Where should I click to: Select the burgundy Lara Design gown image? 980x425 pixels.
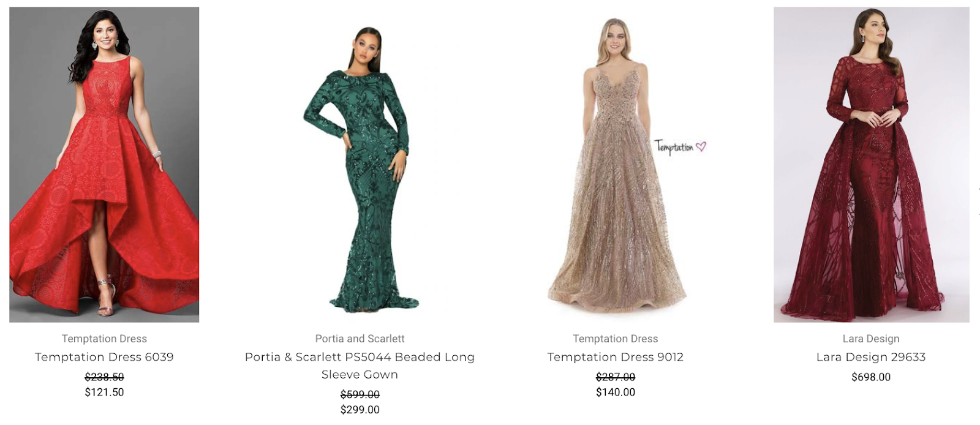click(x=871, y=164)
